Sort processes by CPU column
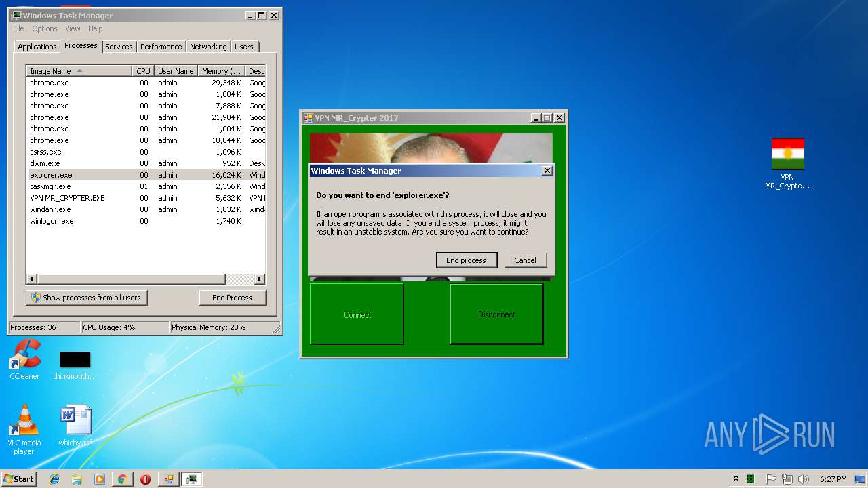868x488 pixels. tap(143, 71)
